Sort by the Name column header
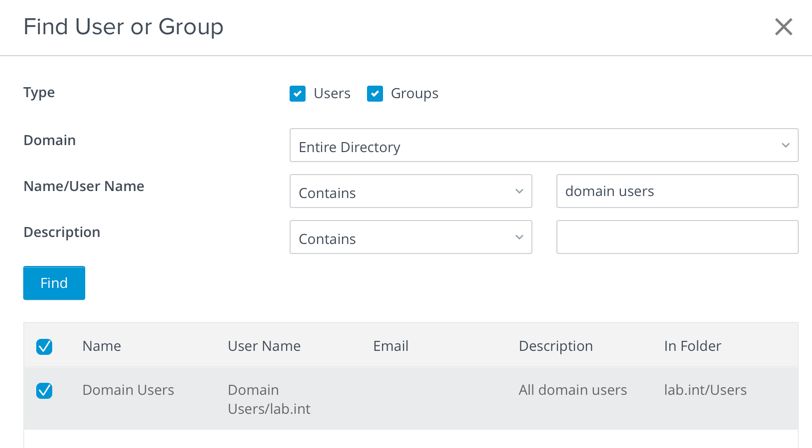812x448 pixels. coord(101,346)
